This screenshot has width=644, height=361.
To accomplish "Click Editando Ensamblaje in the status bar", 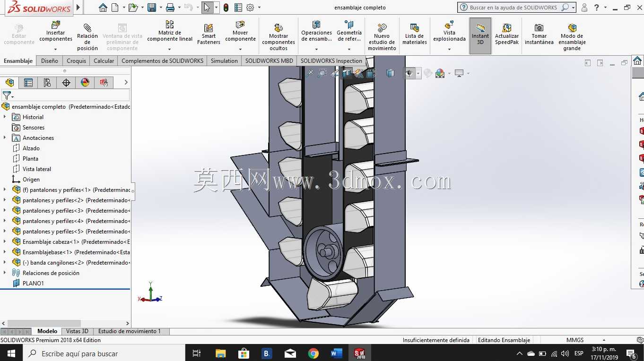I will [x=504, y=340].
